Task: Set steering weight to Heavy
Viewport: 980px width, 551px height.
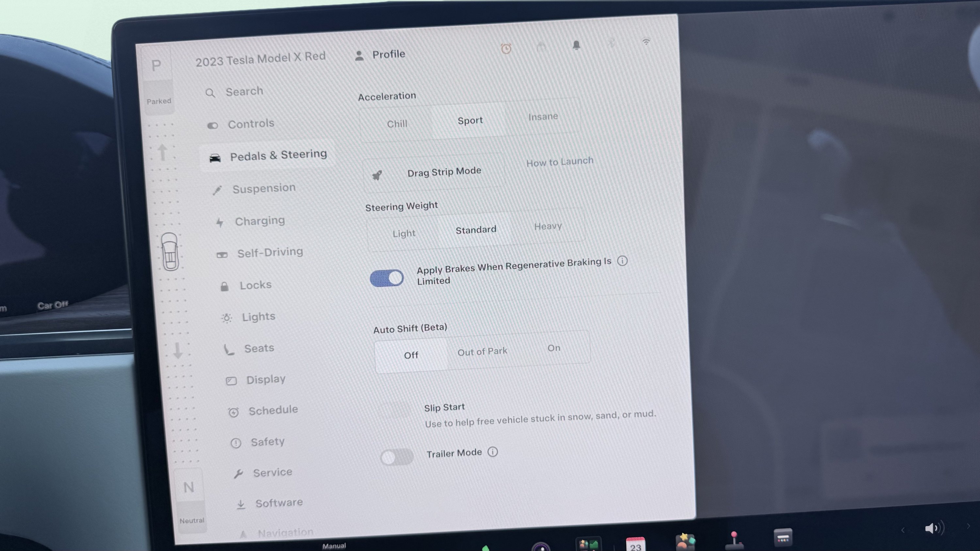Action: tap(548, 226)
